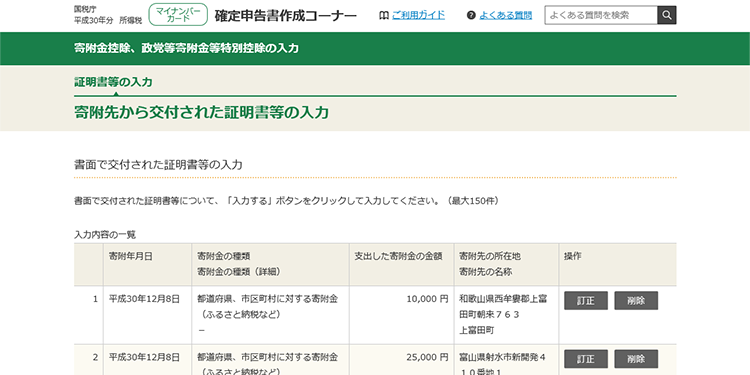Image resolution: width=750 pixels, height=375 pixels.
Task: Click row 2 date 平成30年12月8日
Action: [x=144, y=357]
